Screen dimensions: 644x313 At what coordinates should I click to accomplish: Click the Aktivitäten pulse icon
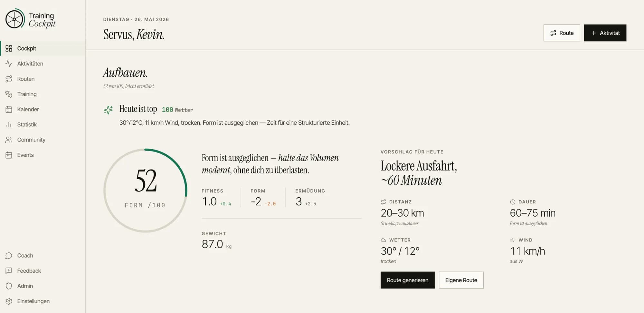pos(9,64)
